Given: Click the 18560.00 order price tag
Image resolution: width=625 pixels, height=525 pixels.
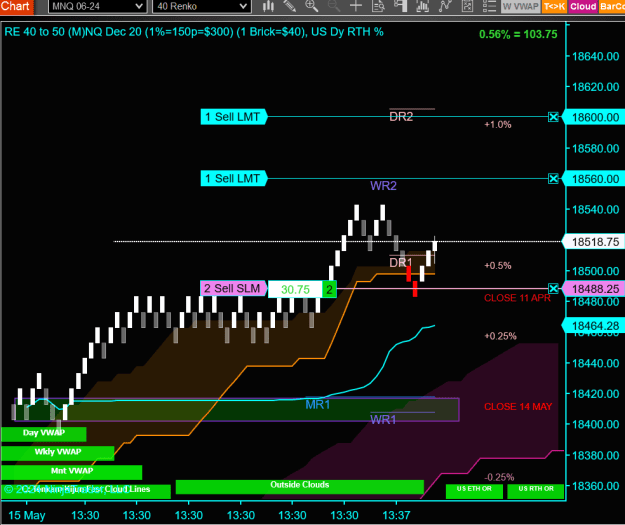Looking at the screenshot, I should tap(595, 179).
